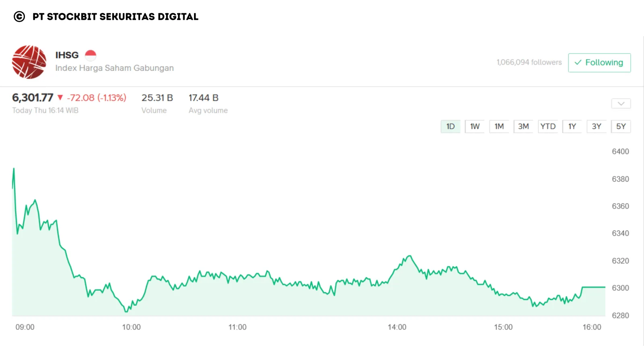644x362 pixels.
Task: Select the 1D chart range tab
Action: coord(450,126)
